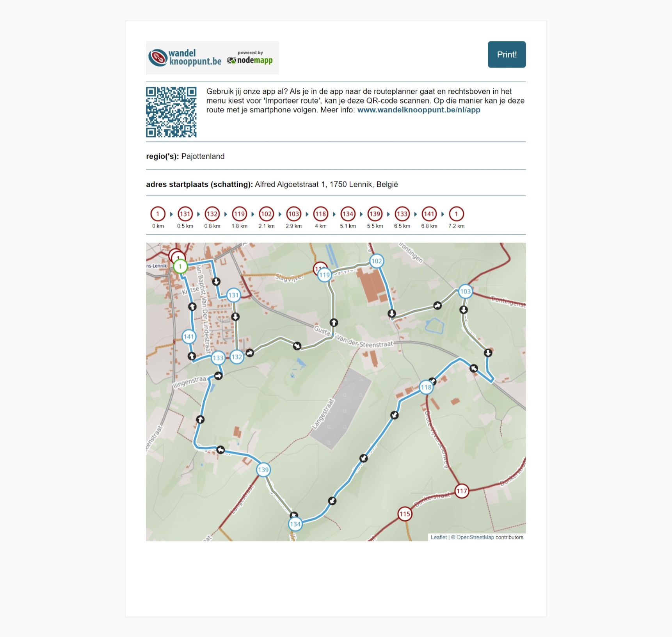672x637 pixels.
Task: Click the Langestraat label at map center
Action: 323,414
